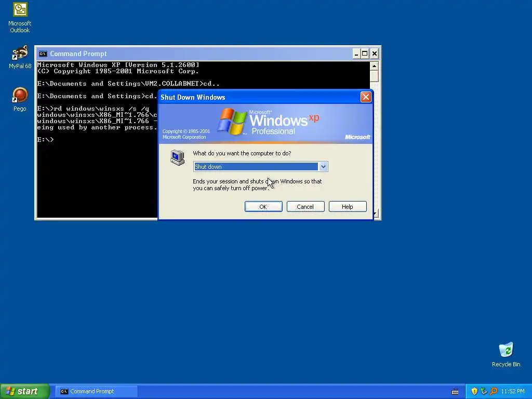
Task: Click Command Prompt scrollbar up arrow
Action: coord(374,66)
